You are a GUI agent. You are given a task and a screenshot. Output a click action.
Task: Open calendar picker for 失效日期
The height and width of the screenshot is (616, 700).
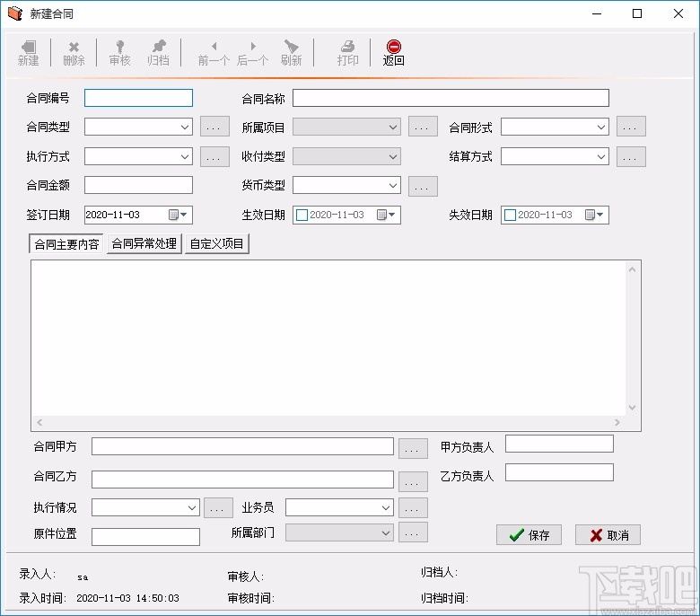[x=594, y=215]
